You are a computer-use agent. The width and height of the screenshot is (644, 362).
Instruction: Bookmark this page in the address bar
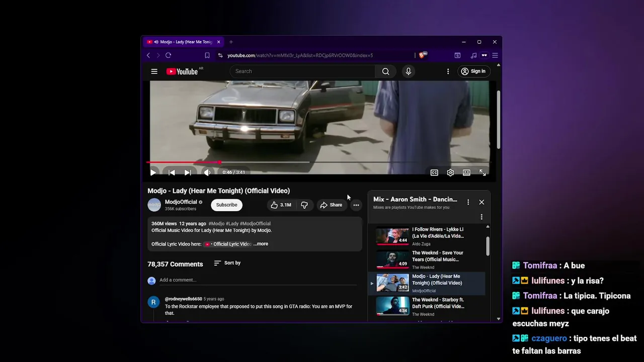click(x=207, y=55)
